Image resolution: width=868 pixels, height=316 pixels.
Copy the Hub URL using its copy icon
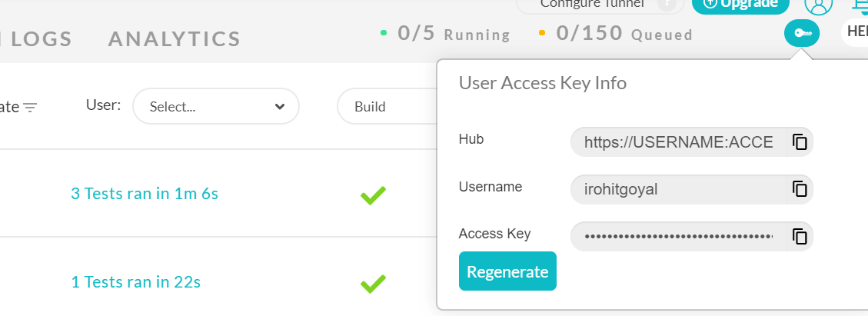pyautogui.click(x=800, y=142)
